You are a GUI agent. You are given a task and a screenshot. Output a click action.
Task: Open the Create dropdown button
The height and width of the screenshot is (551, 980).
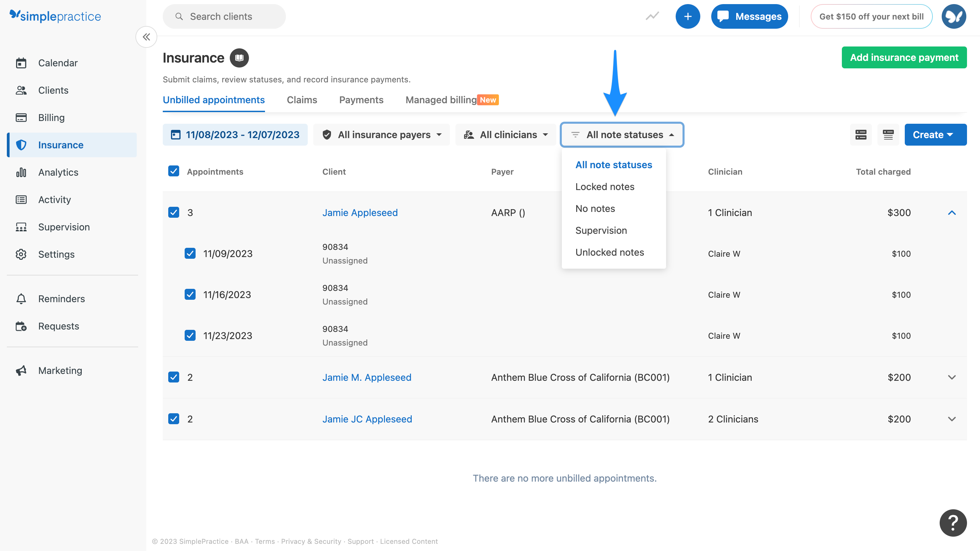click(936, 135)
